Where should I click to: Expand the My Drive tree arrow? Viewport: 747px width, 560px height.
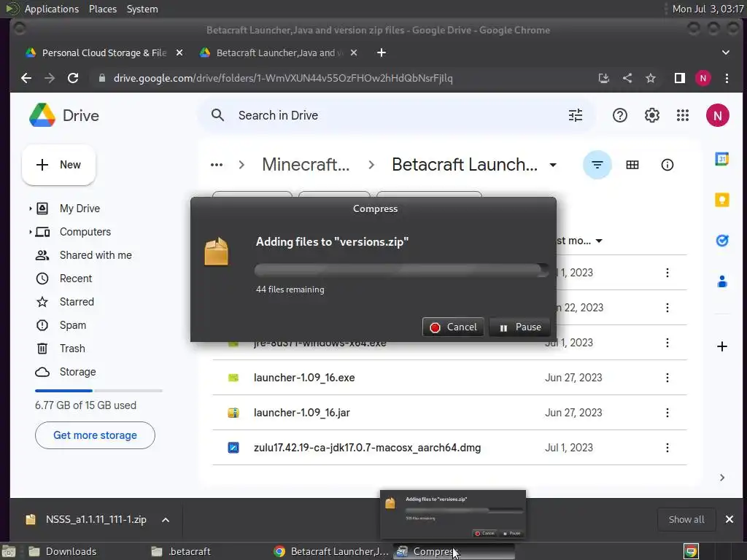[x=30, y=209]
